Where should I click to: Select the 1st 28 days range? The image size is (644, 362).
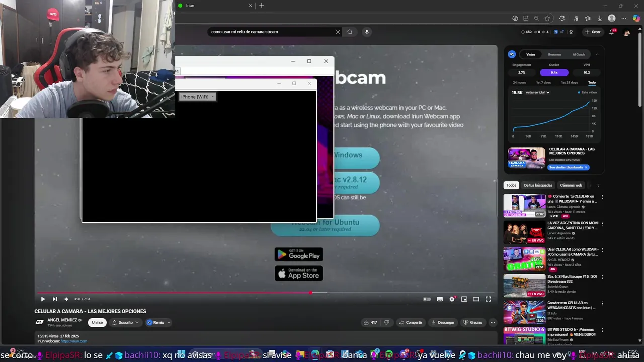[570, 82]
